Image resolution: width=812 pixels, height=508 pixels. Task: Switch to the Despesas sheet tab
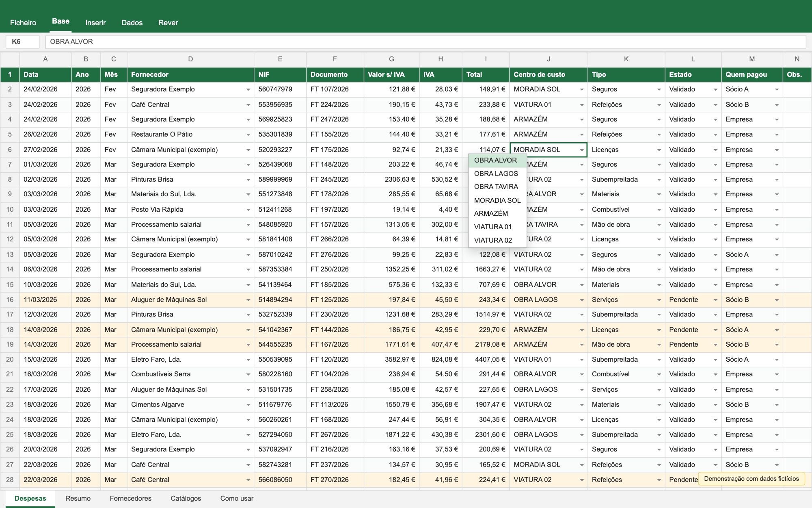pos(30,499)
